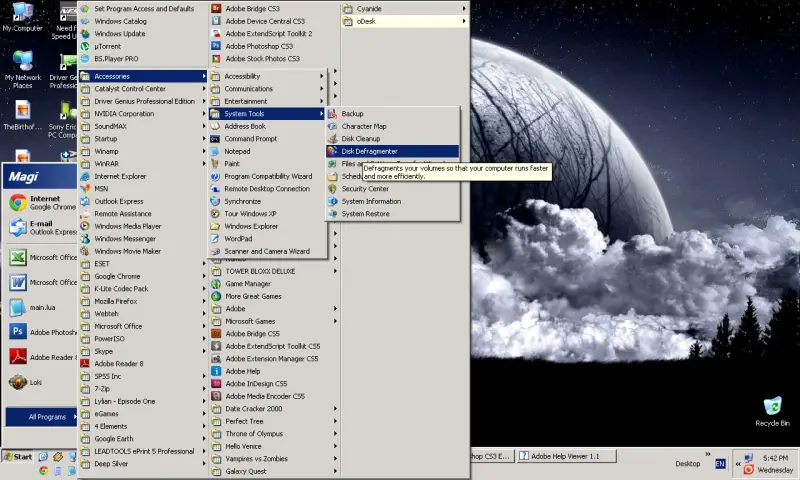Expand the TOWER BLOXX DELUXE submenu arrow

pos(335,271)
